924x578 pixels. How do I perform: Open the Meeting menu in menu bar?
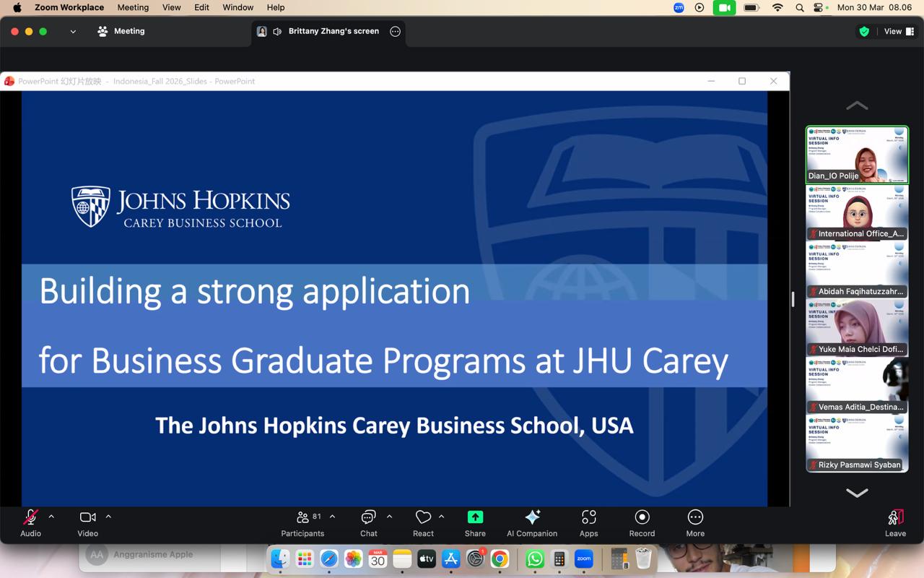click(x=133, y=7)
